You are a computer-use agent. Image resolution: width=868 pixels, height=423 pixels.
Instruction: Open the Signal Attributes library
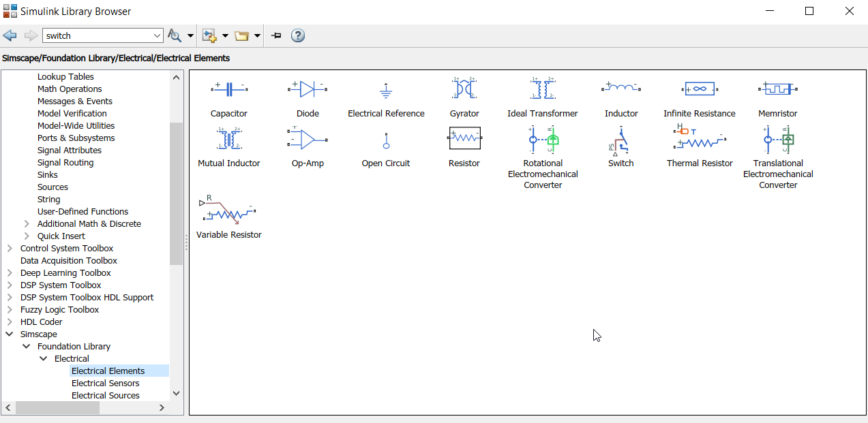click(70, 150)
